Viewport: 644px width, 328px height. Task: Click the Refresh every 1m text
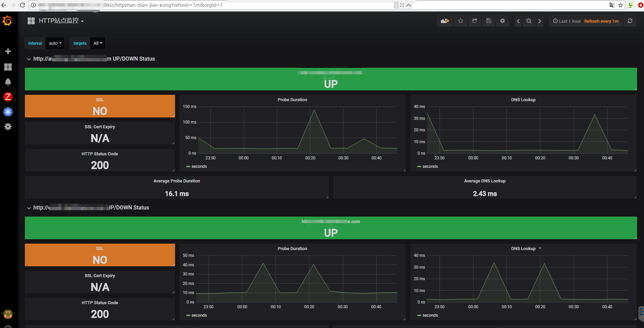[x=601, y=21]
